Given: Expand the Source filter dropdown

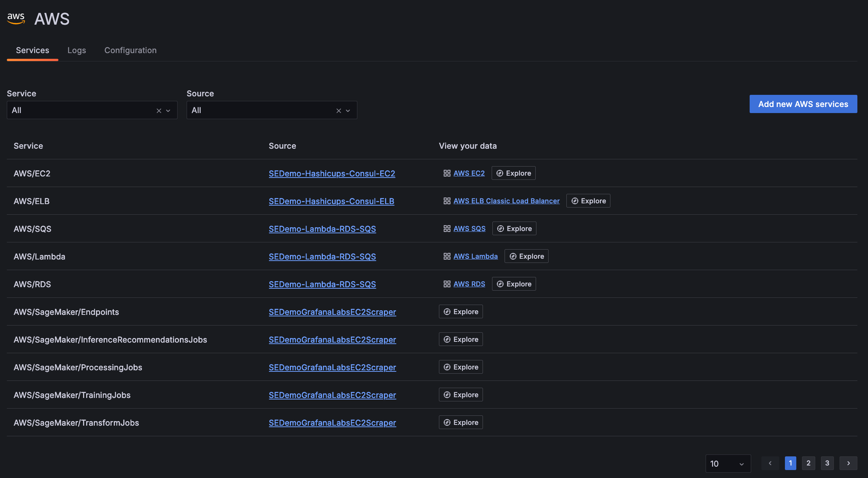Looking at the screenshot, I should pyautogui.click(x=348, y=111).
